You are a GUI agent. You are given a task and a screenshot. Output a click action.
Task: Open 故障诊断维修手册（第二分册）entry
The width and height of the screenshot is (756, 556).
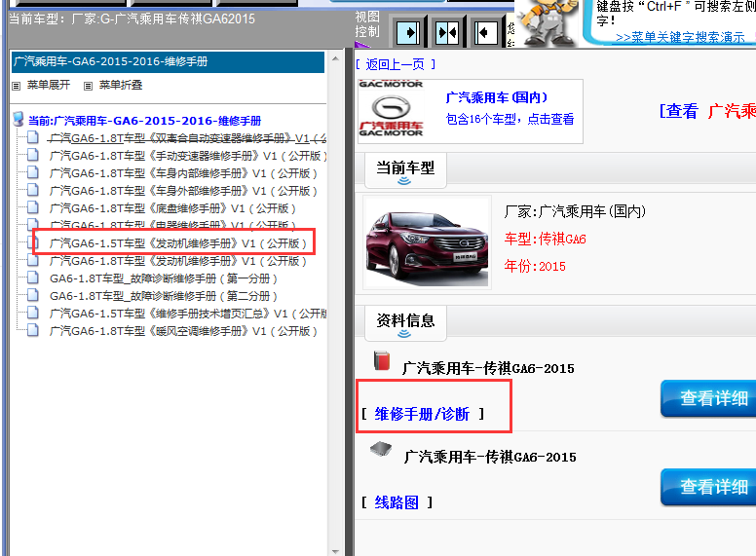[x=164, y=296]
